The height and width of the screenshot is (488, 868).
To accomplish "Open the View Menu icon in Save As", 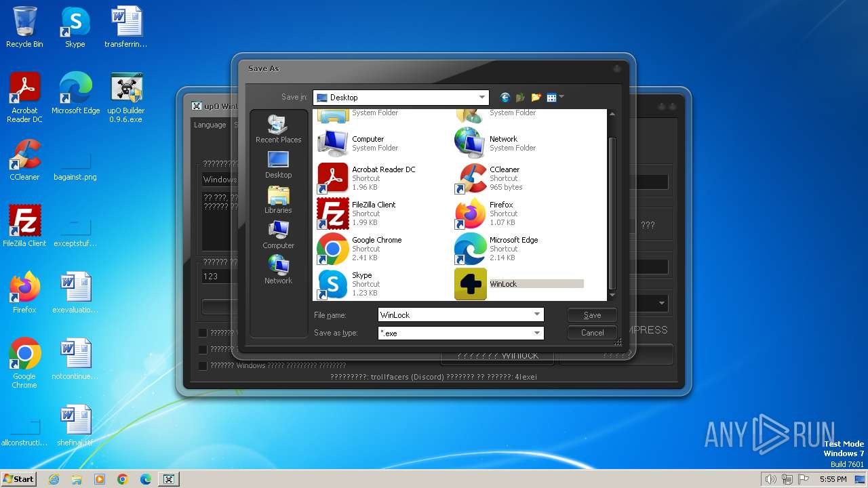I will coord(551,98).
